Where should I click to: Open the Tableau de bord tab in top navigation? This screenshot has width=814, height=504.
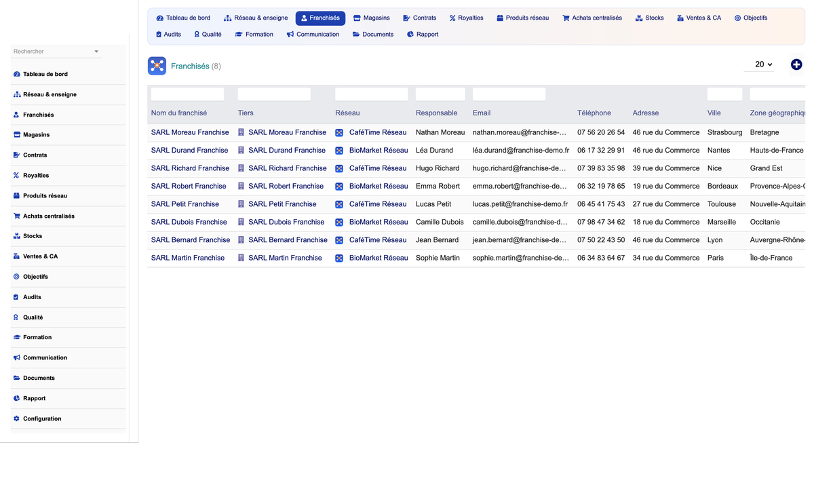pos(183,18)
